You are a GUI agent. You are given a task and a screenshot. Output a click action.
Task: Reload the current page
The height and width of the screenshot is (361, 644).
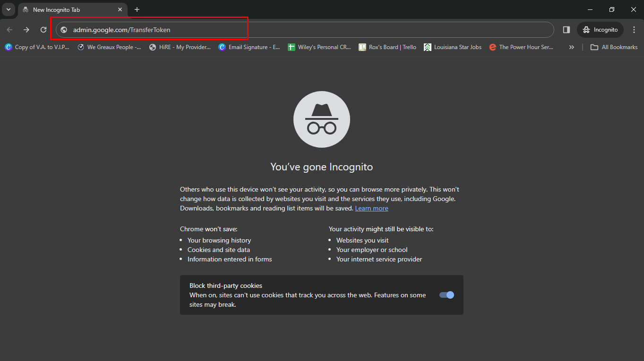pos(43,30)
